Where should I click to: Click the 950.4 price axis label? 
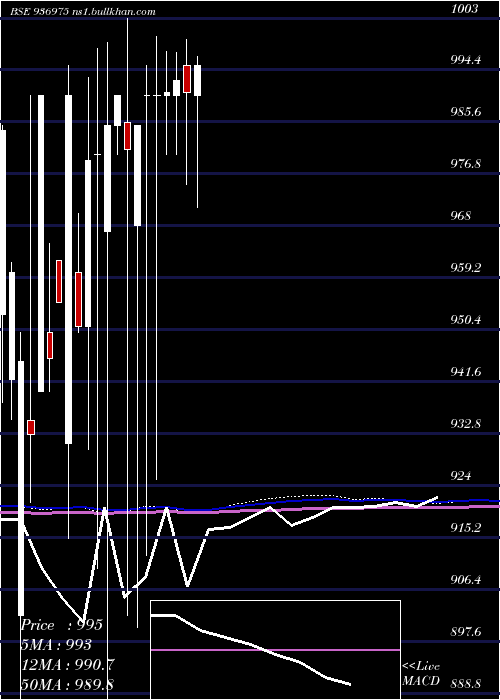[x=466, y=320]
